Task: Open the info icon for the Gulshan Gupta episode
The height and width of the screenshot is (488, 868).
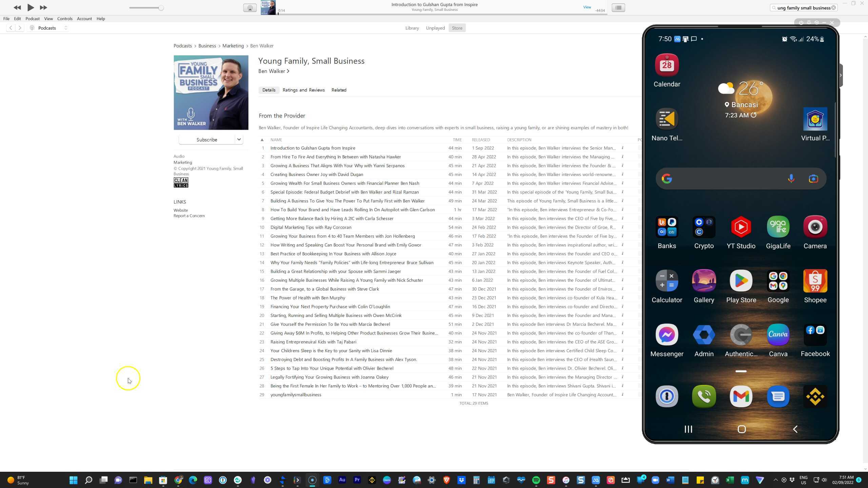Action: [623, 148]
